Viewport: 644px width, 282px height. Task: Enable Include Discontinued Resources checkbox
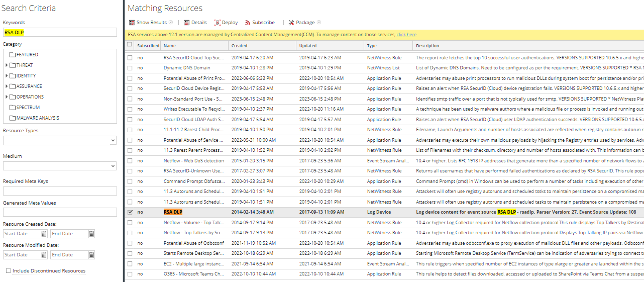click(x=8, y=271)
